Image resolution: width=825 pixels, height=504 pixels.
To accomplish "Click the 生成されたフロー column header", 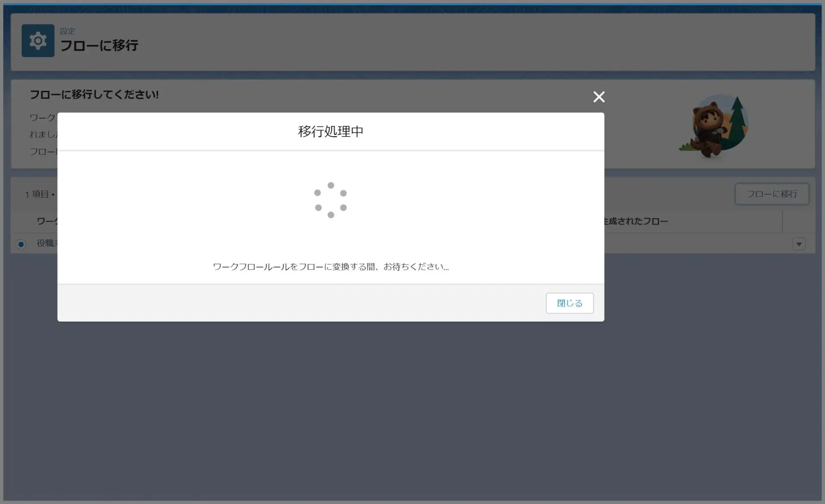I will tap(636, 222).
